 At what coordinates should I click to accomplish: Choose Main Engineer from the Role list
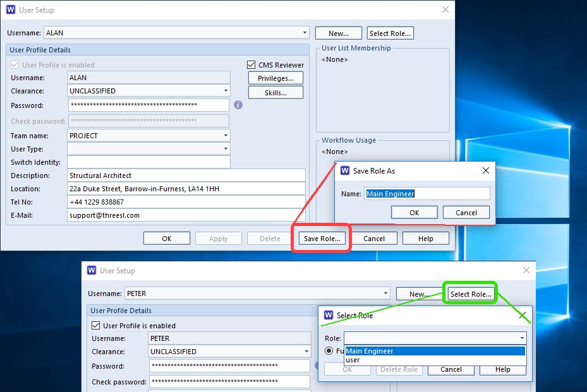pyautogui.click(x=435, y=351)
